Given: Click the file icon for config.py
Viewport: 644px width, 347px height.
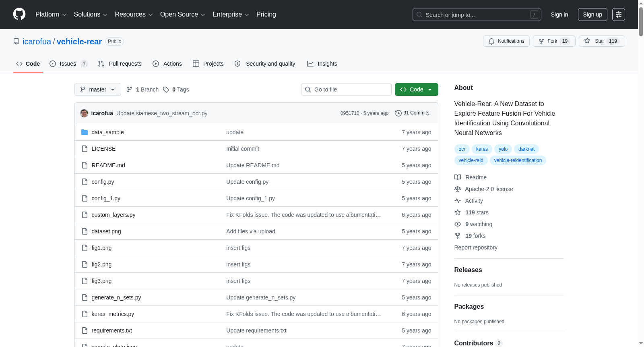Looking at the screenshot, I should pos(85,182).
